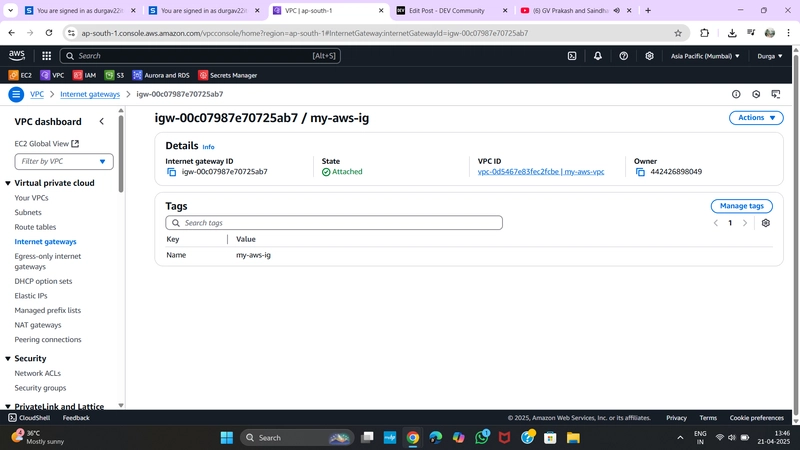Go to Internet gateways breadcrumb
The width and height of the screenshot is (800, 450).
90,94
